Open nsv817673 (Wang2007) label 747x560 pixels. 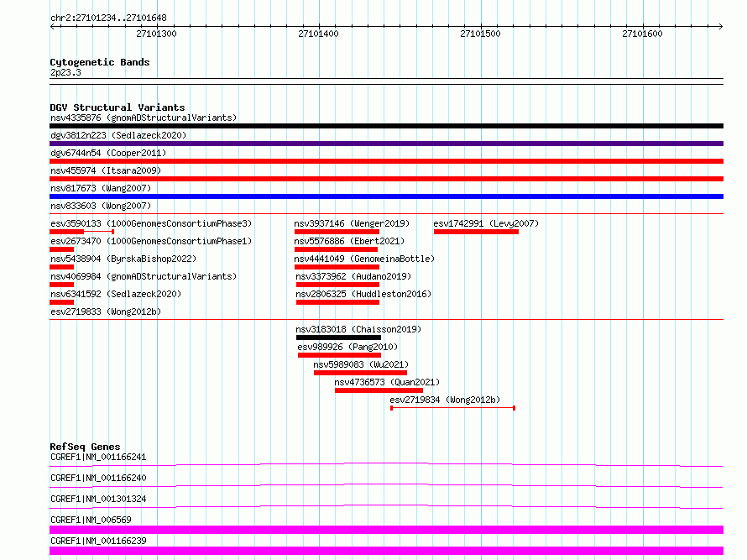tap(101, 188)
